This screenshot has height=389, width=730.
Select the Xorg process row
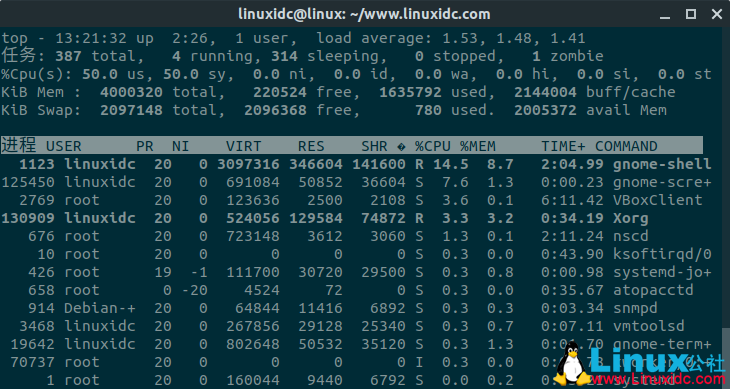(356, 218)
